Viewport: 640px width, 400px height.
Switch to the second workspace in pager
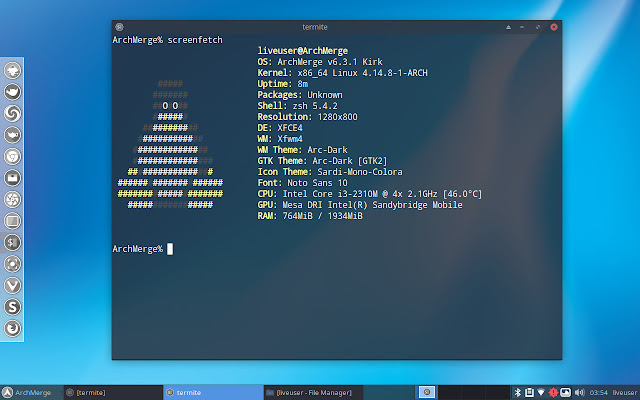(x=449, y=393)
